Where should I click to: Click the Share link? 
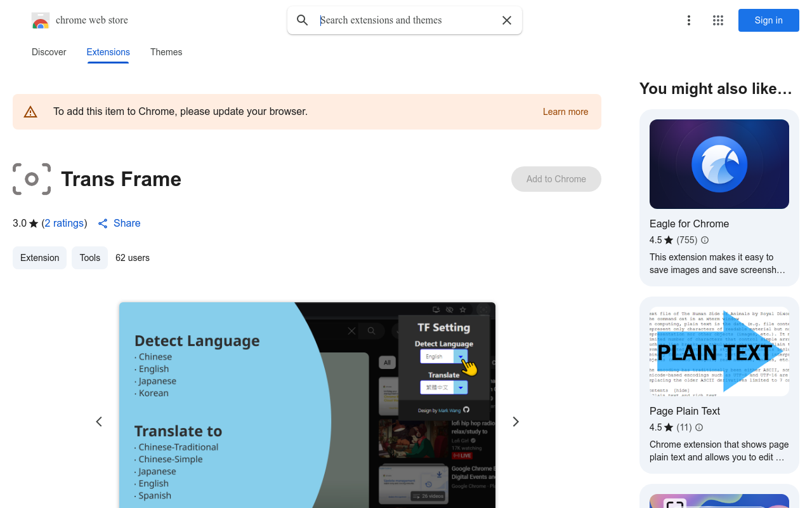[119, 223]
